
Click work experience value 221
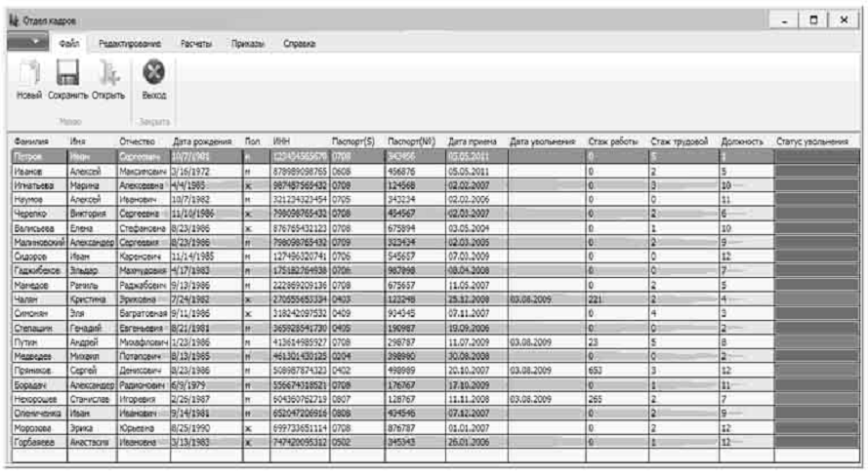coord(617,299)
